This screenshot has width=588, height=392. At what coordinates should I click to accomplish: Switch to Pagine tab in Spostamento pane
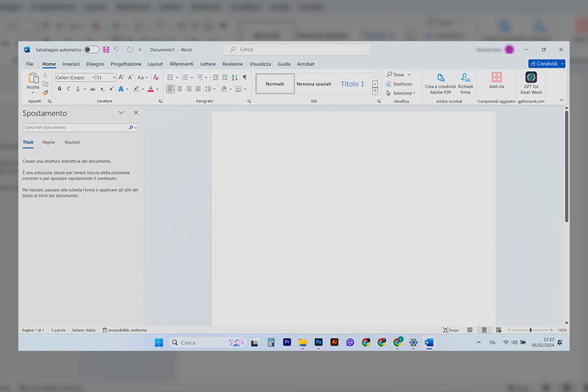pos(49,142)
